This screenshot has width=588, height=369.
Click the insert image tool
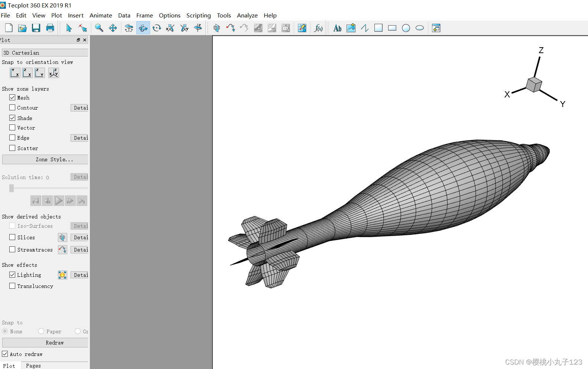click(351, 28)
